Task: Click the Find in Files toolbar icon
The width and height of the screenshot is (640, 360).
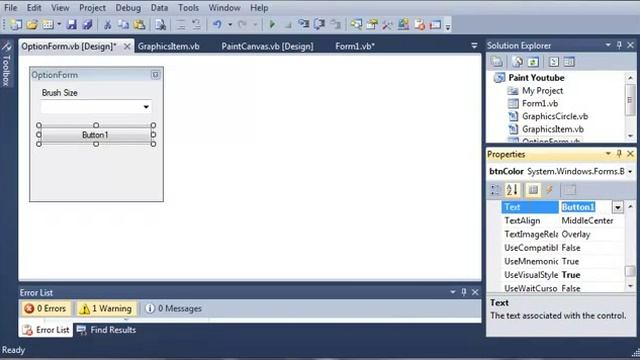Action: 160,24
